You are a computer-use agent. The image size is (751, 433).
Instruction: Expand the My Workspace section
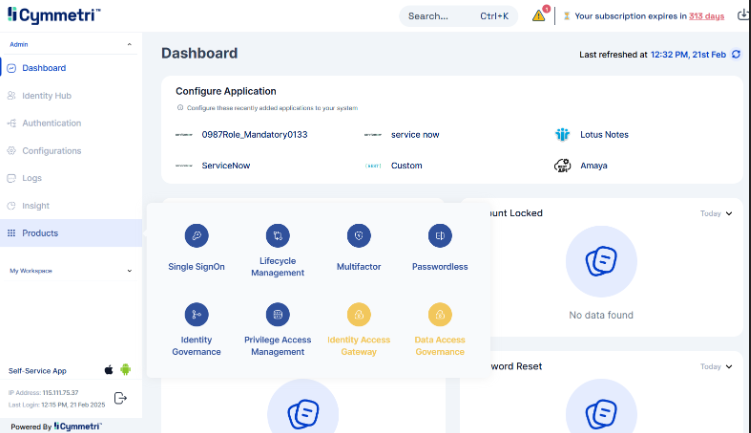click(x=129, y=271)
